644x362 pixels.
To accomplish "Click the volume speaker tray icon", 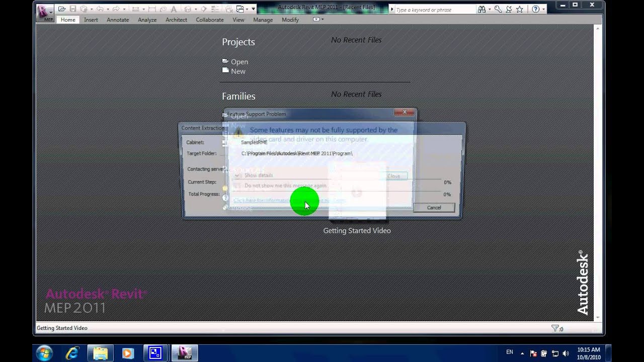I will (x=566, y=353).
